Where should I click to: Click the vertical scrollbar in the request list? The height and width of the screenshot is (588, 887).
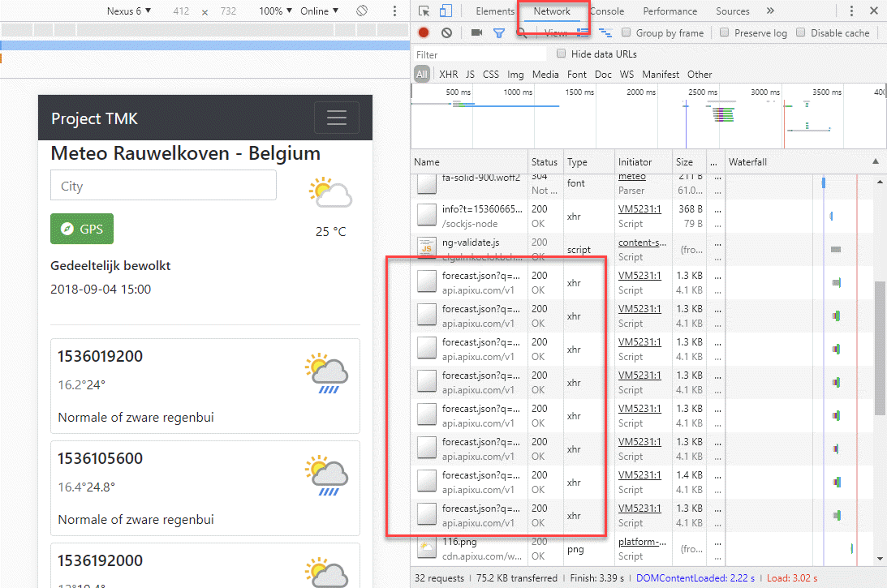880,349
